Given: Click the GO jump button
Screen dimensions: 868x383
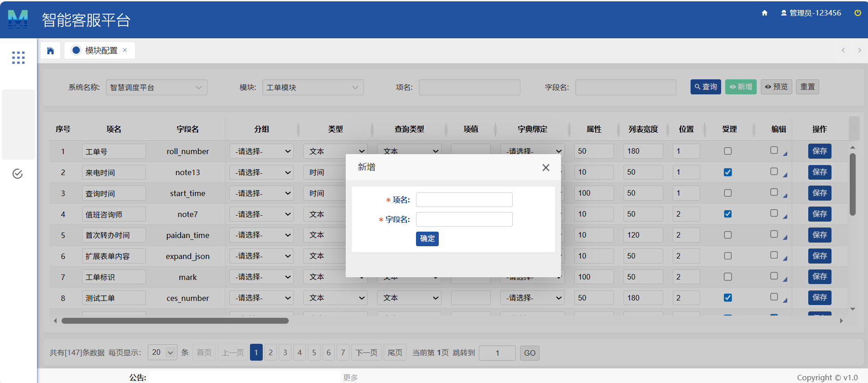Looking at the screenshot, I should coord(530,353).
